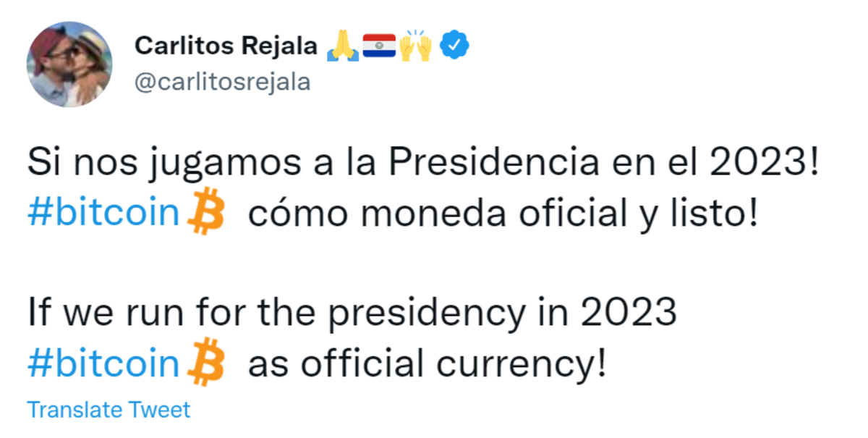Screen dimensions: 868x438
Task: Click "2023" in the English sentence
Action: point(629,314)
